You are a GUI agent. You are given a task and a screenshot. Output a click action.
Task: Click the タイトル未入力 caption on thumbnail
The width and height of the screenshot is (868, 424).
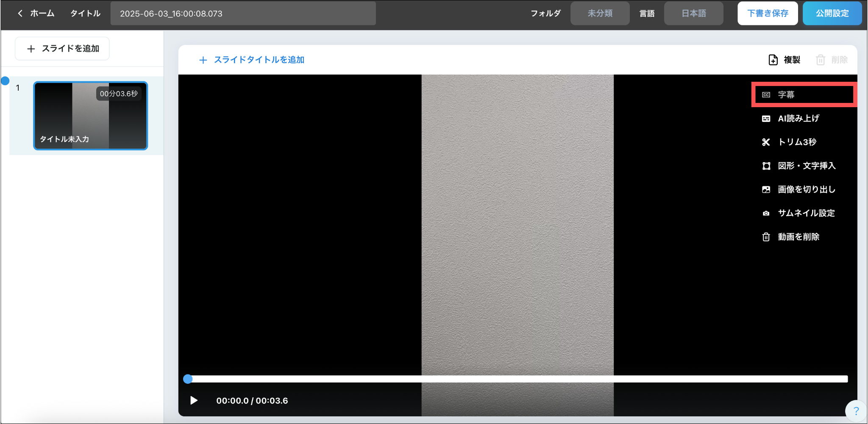click(x=64, y=139)
